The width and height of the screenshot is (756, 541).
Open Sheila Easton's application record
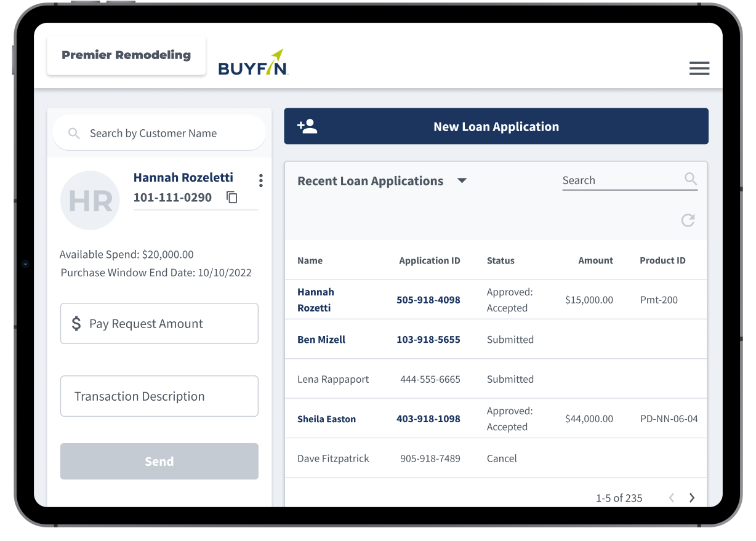pos(326,419)
